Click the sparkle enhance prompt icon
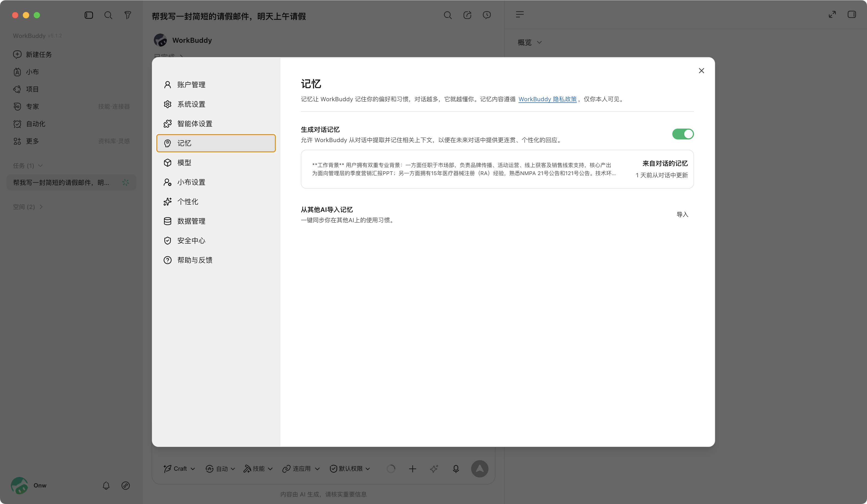The height and width of the screenshot is (504, 867). coord(434,469)
